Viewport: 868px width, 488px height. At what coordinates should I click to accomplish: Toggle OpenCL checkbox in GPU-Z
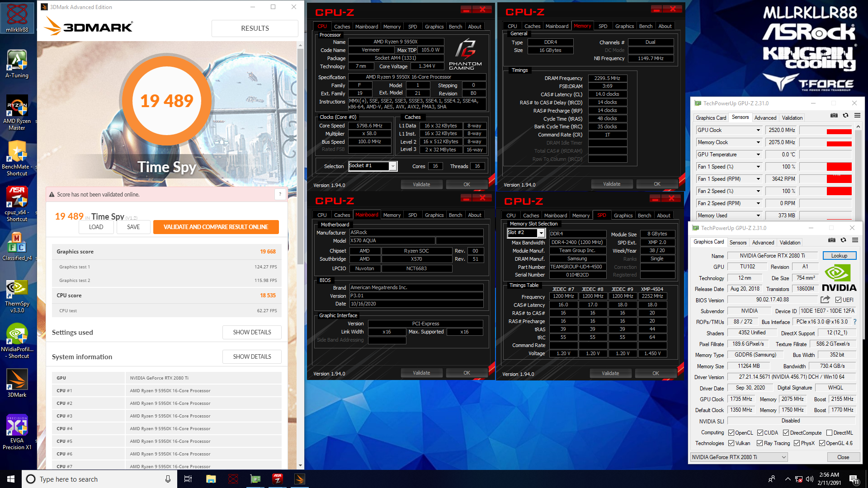pyautogui.click(x=731, y=433)
